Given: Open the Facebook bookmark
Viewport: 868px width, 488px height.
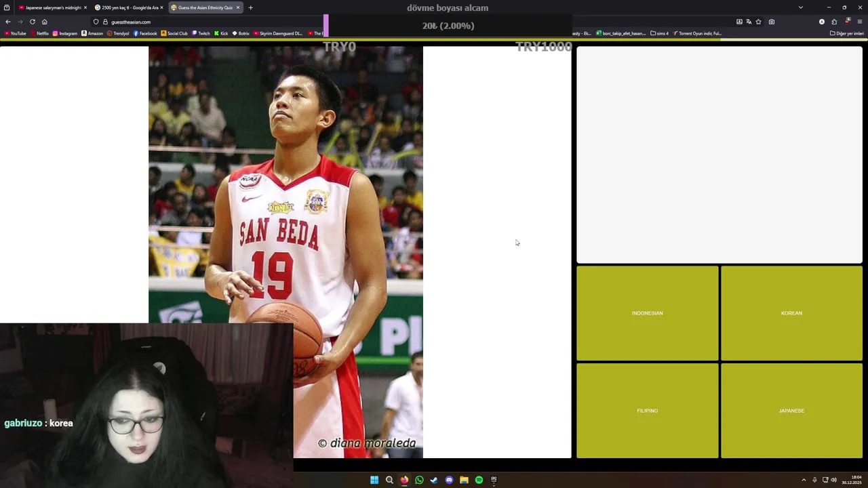Looking at the screenshot, I should 145,33.
